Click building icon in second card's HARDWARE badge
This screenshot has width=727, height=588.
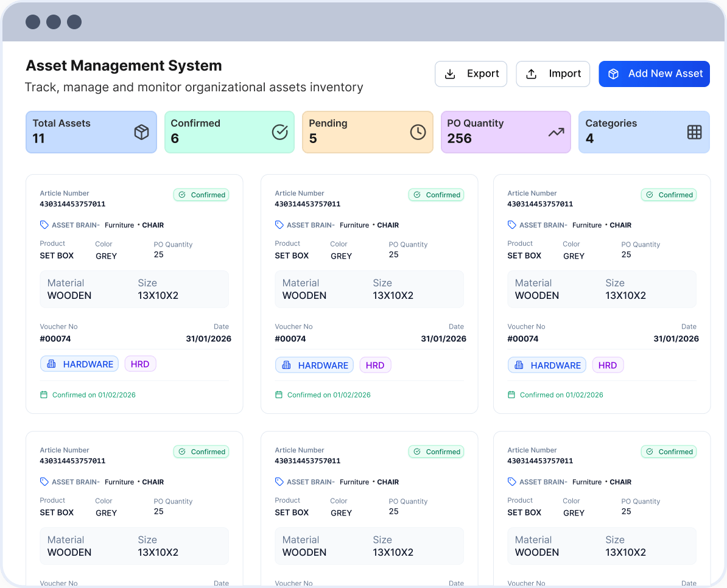point(286,365)
